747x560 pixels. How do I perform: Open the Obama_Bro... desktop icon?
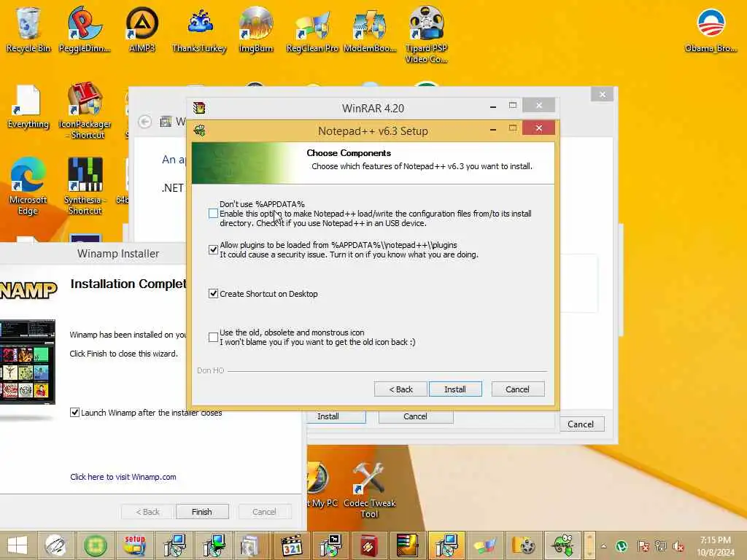(711, 29)
